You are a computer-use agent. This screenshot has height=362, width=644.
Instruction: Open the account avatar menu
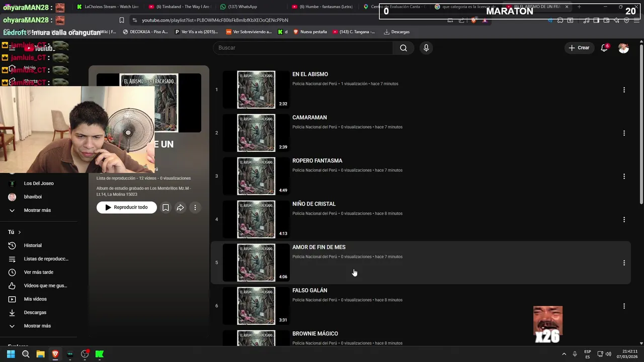tap(623, 48)
